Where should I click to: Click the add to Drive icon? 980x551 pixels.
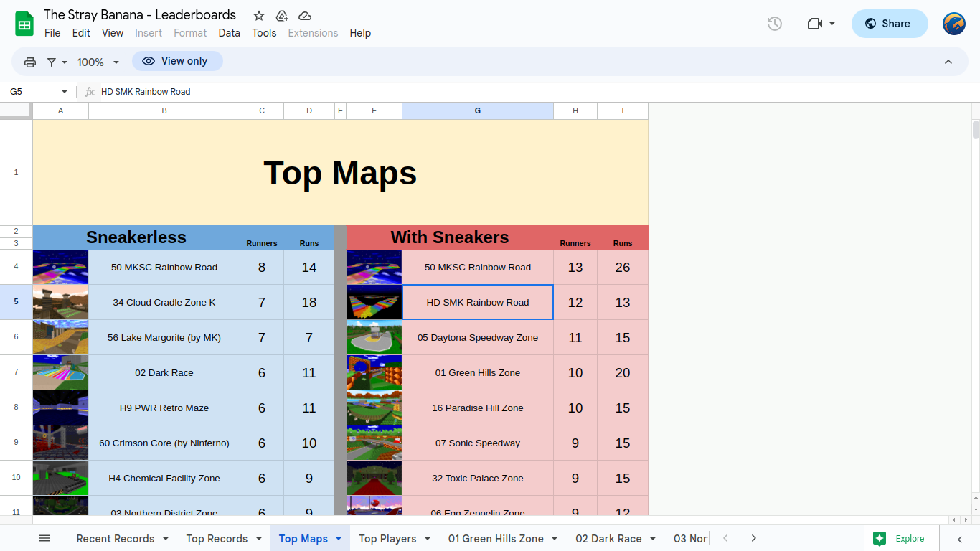tap(282, 16)
